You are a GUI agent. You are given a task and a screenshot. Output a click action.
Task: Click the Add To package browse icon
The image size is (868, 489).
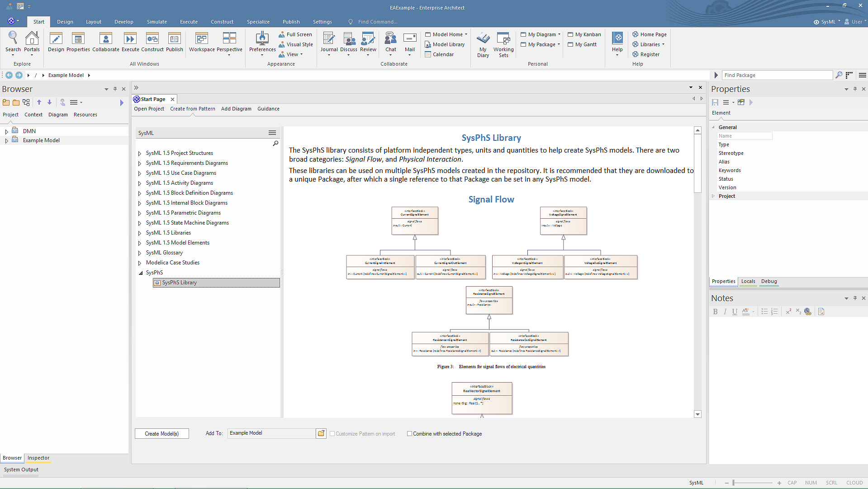[x=321, y=433]
